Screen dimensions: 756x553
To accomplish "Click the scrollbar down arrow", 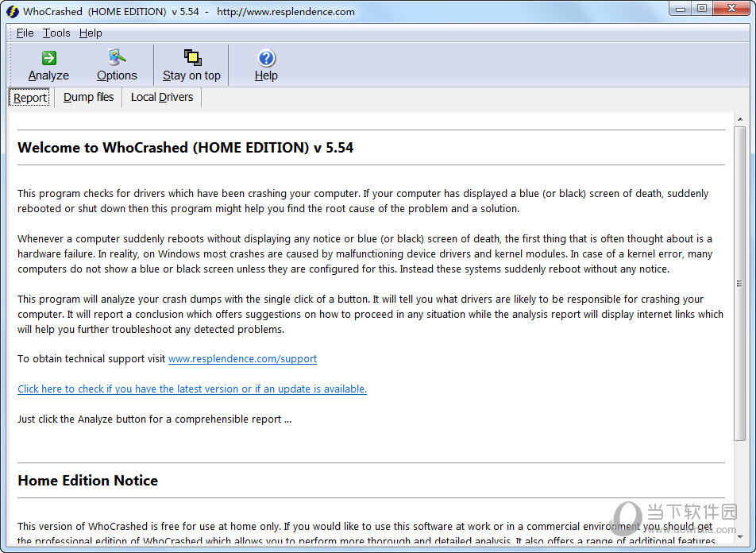I will (x=740, y=536).
